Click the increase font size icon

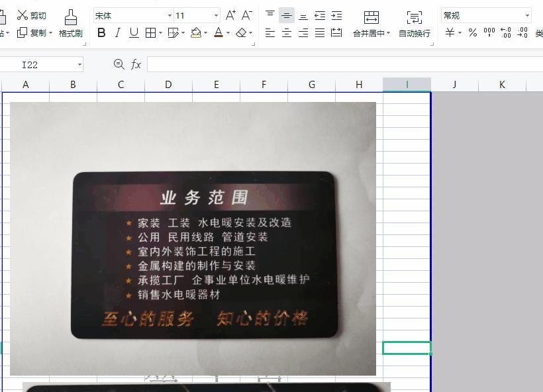coord(230,15)
